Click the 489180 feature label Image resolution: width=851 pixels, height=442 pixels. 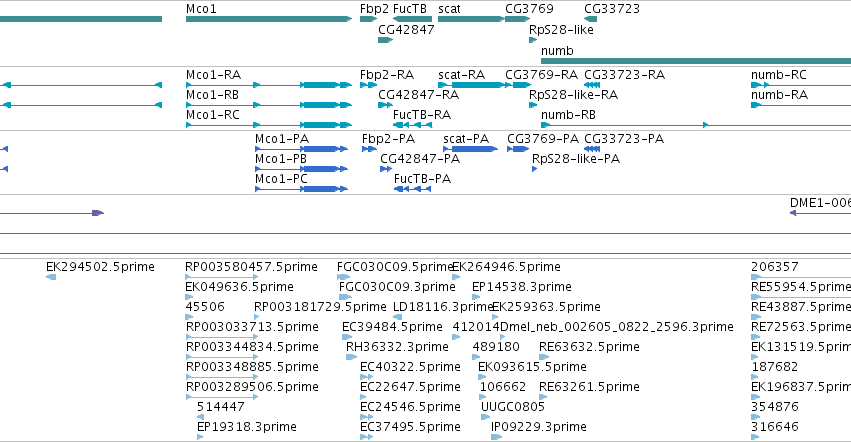(496, 346)
